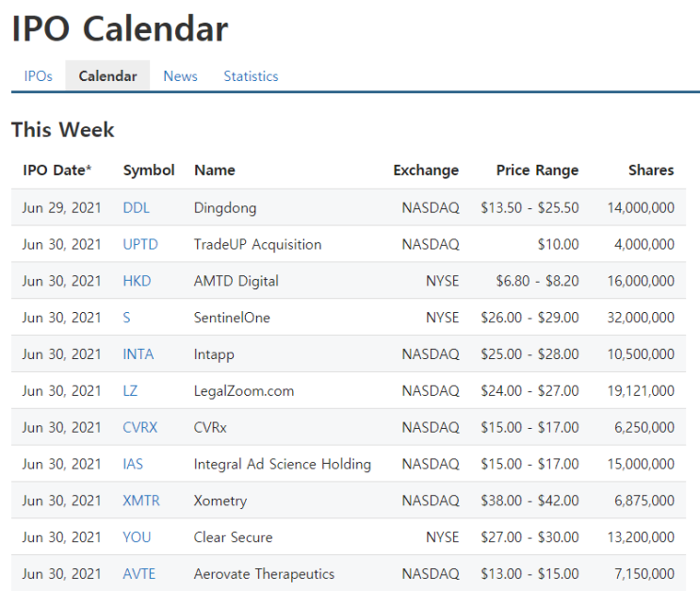This screenshot has width=700, height=591.
Task: Select the Intapp name cell
Action: click(x=214, y=354)
